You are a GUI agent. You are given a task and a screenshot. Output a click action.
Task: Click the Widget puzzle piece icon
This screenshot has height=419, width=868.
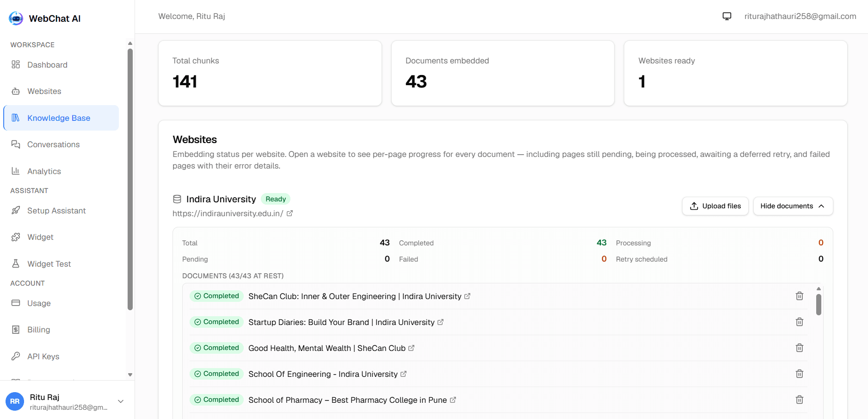16,237
